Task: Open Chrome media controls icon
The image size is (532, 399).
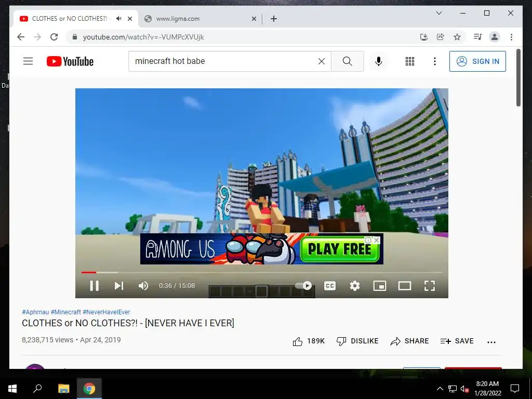Action: 478,37
